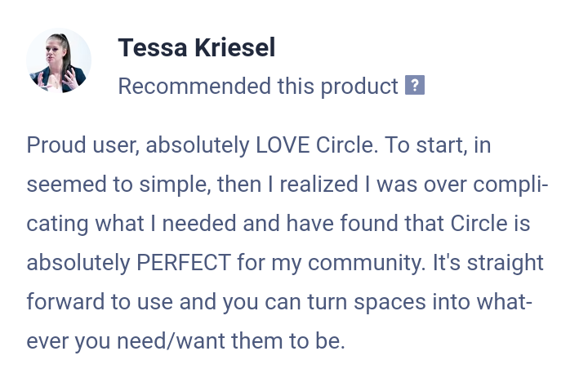Click the word 'straight' in the review
This screenshot has width=588, height=369.
pyautogui.click(x=506, y=263)
